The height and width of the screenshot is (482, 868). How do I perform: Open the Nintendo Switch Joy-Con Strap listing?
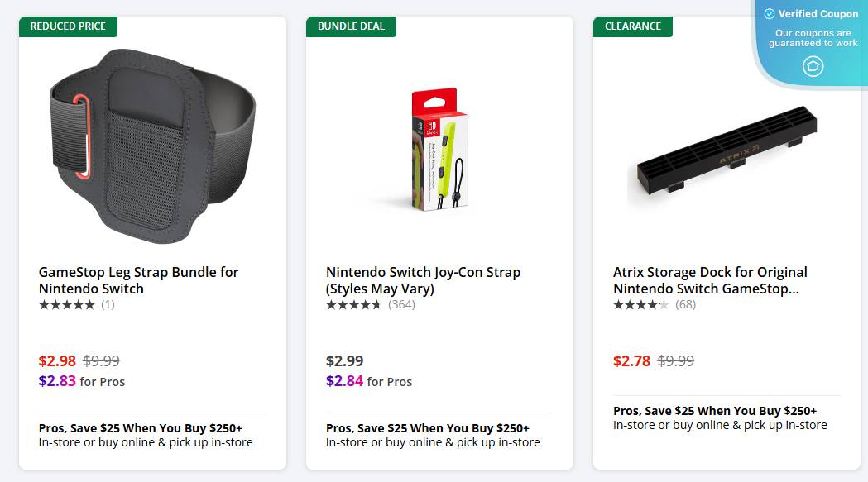(x=422, y=280)
